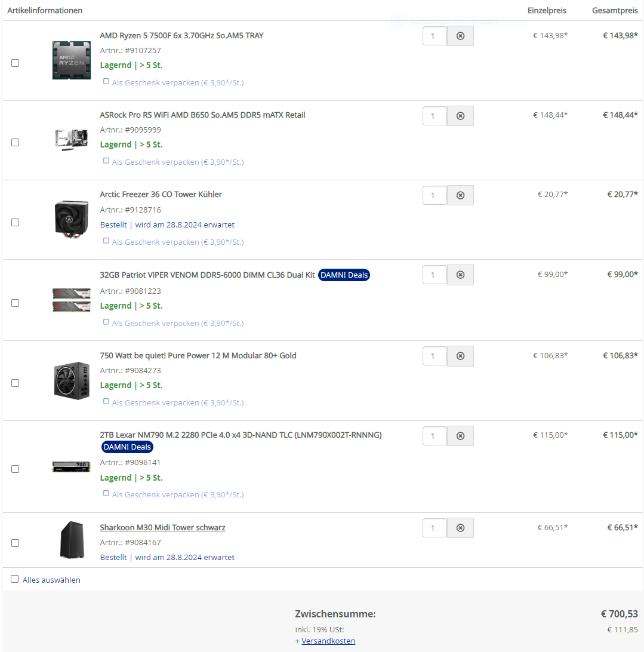Edit quantity field for ASRock Pro RS WiFi

pos(435,116)
